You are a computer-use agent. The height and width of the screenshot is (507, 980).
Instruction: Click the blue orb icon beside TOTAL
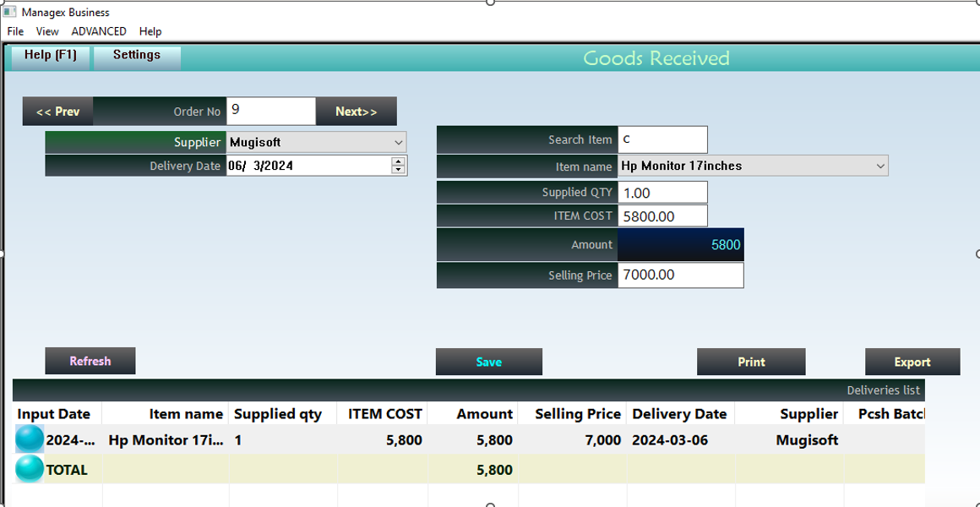point(30,469)
